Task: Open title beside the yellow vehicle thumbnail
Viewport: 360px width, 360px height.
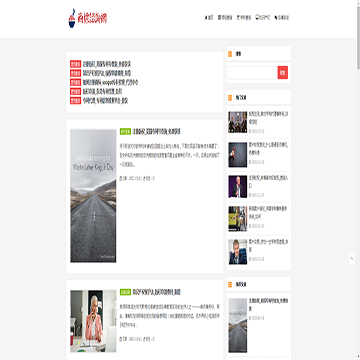Action: (268, 212)
